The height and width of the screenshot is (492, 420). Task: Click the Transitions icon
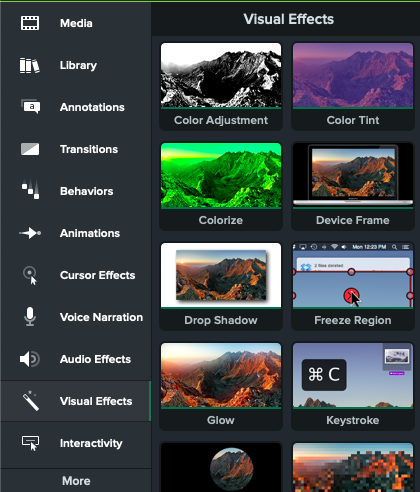pos(30,149)
